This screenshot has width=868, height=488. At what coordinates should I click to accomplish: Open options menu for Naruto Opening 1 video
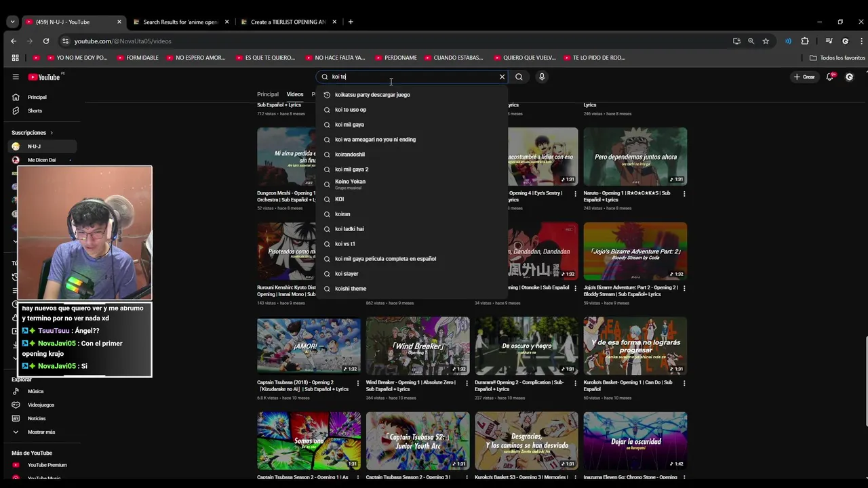(x=684, y=194)
